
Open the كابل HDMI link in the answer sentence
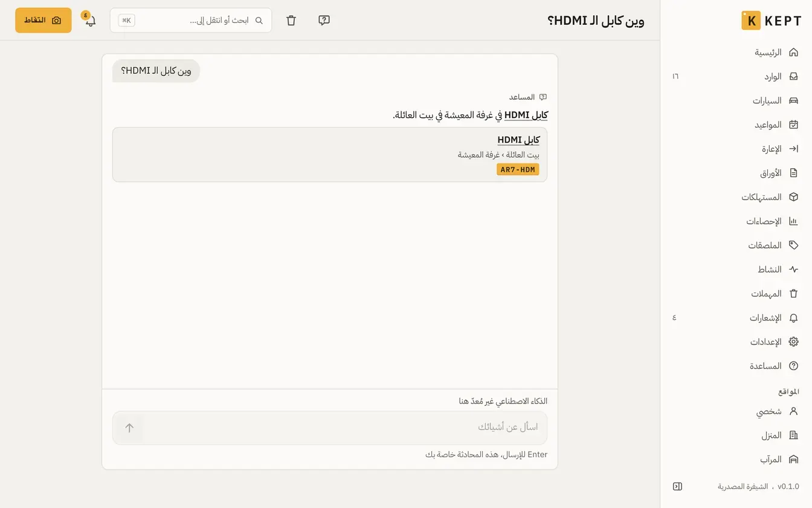(526, 116)
